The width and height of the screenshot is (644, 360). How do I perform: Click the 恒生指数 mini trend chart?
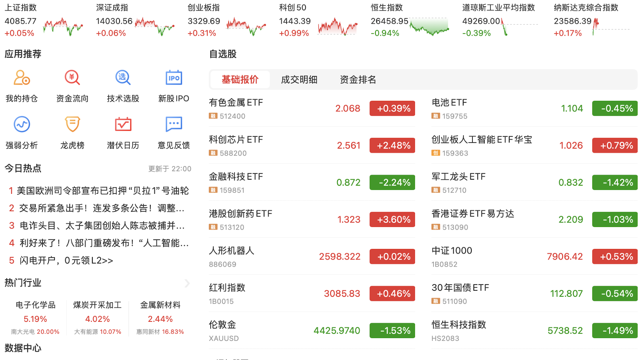pos(429,27)
